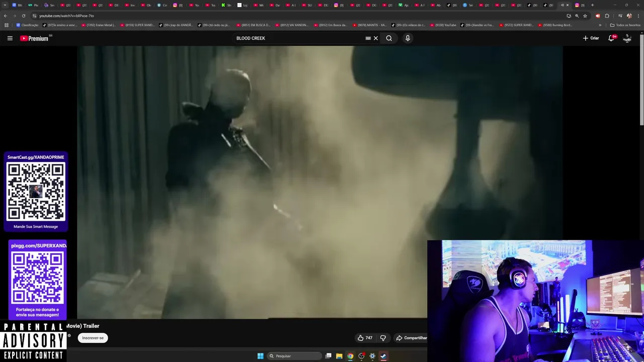This screenshot has height=362, width=644.
Task: Open the EM BUSCA D... bookmark
Action: (x=254, y=25)
